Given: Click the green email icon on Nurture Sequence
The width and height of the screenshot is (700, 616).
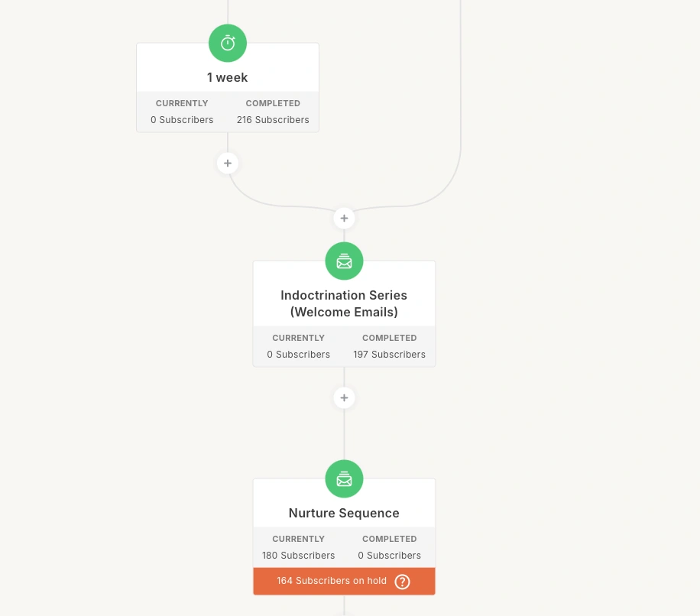Looking at the screenshot, I should pos(344,479).
